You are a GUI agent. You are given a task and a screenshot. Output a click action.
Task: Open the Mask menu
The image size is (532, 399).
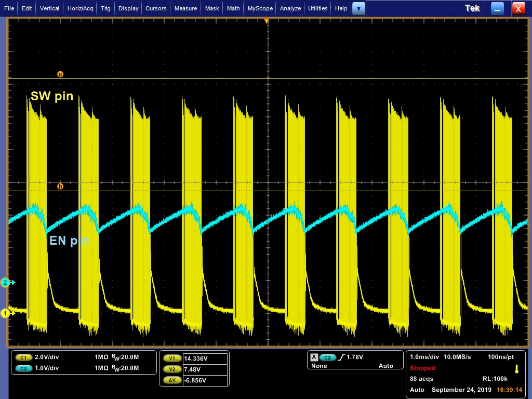click(x=212, y=8)
